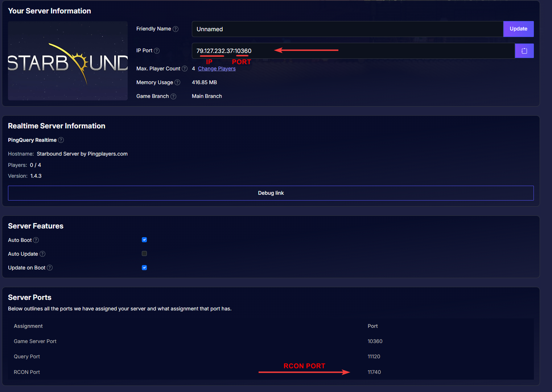The width and height of the screenshot is (552, 392).
Task: Click help icon next to Auto Update
Action: 42,254
